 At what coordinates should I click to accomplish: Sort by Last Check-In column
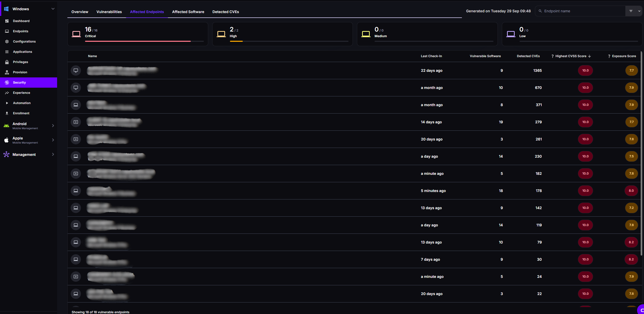tap(431, 56)
